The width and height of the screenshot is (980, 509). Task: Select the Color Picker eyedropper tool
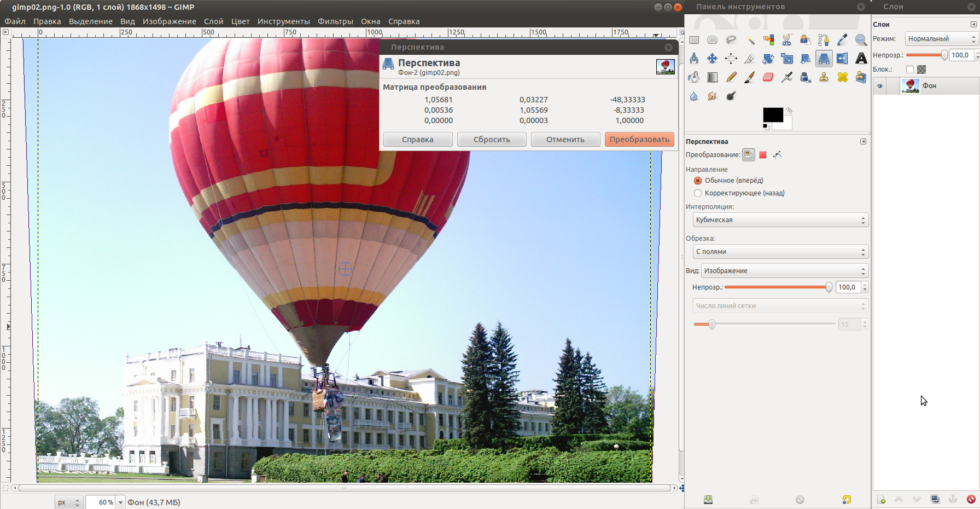(842, 40)
